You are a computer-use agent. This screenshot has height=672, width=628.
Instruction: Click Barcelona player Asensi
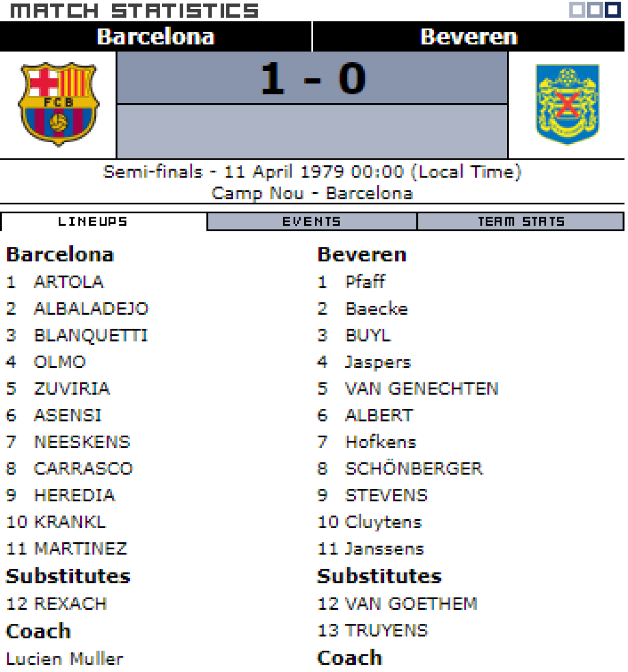pos(68,416)
